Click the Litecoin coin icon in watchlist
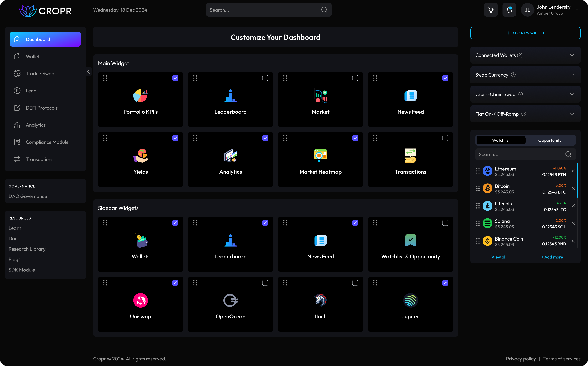Screen dimensions: 588x366 [487, 206]
